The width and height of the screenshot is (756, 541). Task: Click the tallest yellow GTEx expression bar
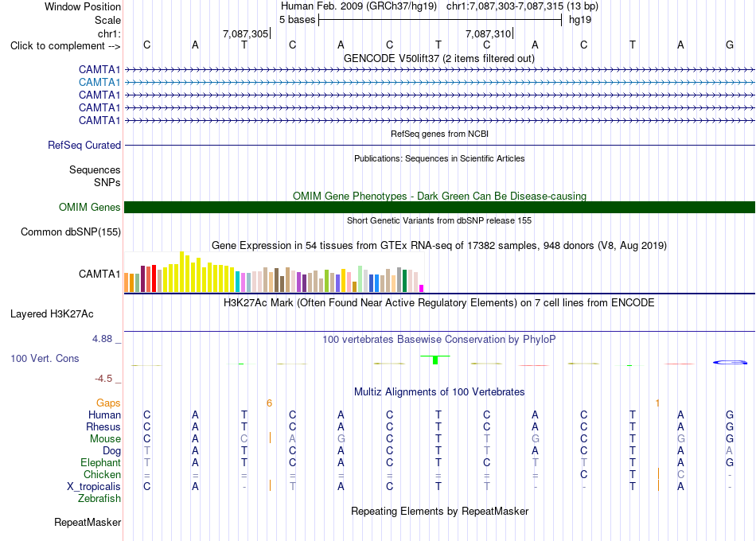[181, 271]
